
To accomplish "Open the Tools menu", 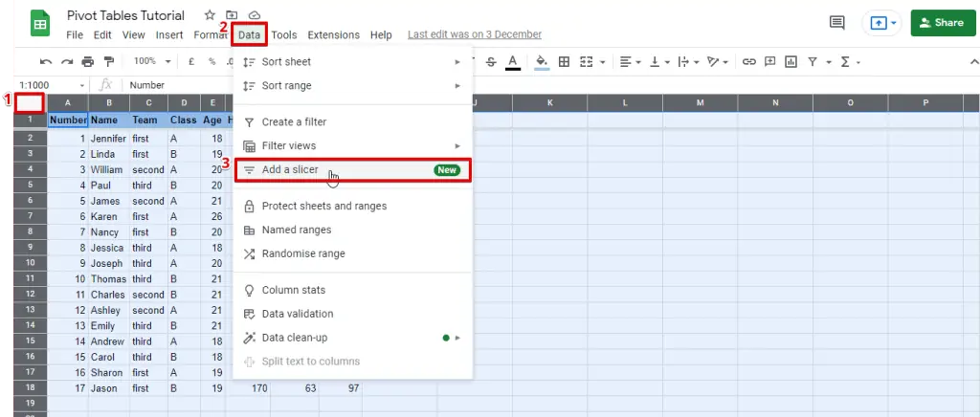I will point(283,35).
